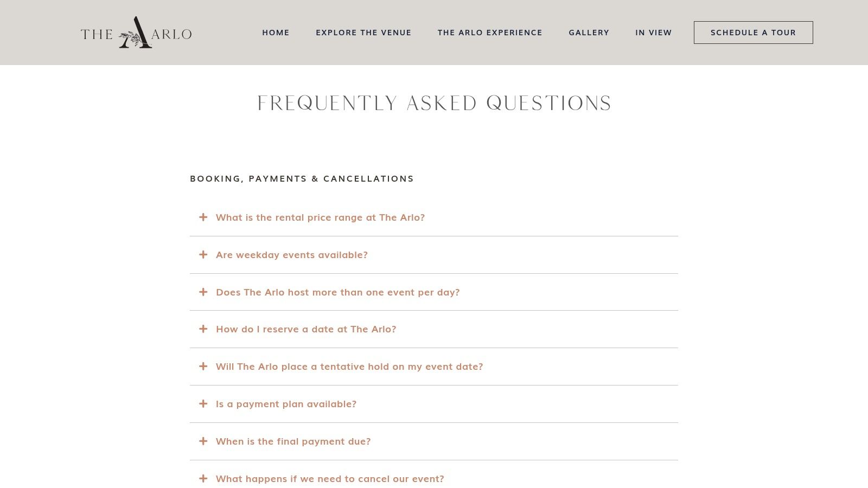Screen dimensions: 868x488
Task: Expand "Is a payment plan available?" question
Action: pos(434,404)
